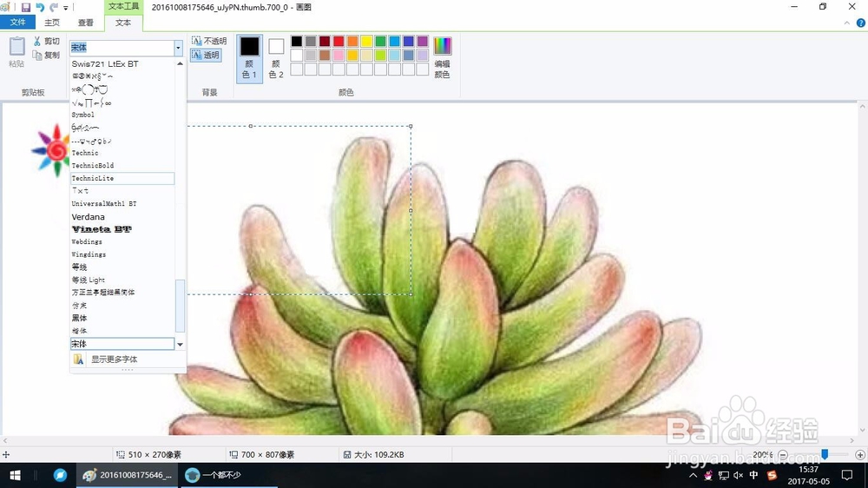The height and width of the screenshot is (488, 868).
Task: Collapse the ribbon with the chevron
Action: click(x=847, y=23)
